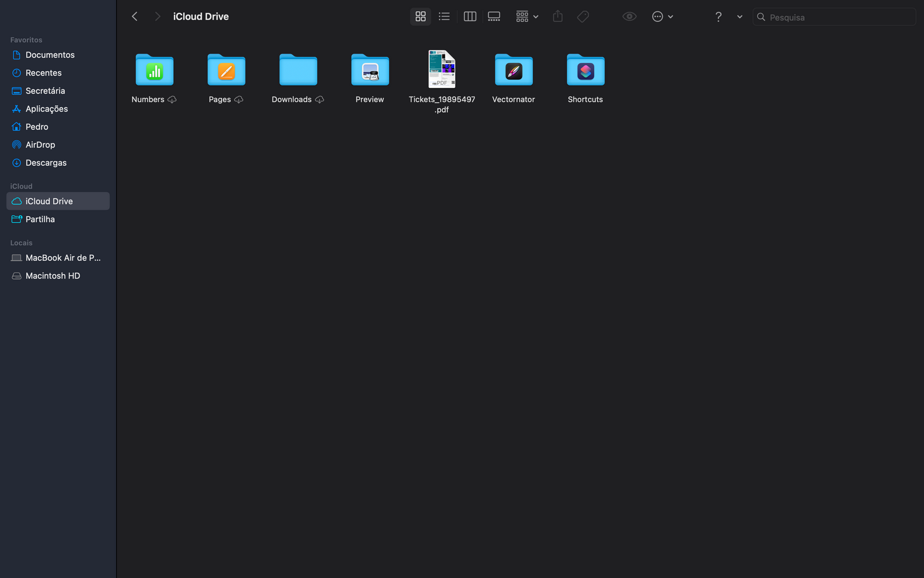The image size is (924, 578).
Task: Click the Quick Look eye icon
Action: click(629, 17)
